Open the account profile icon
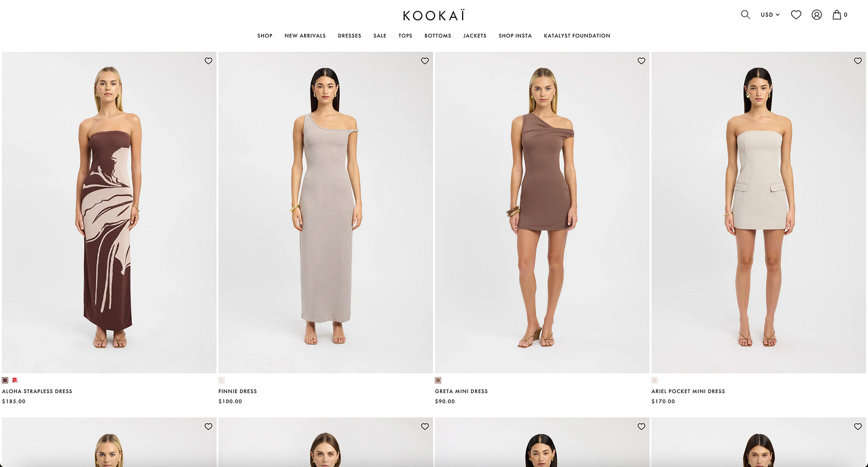The width and height of the screenshot is (868, 467). (817, 15)
